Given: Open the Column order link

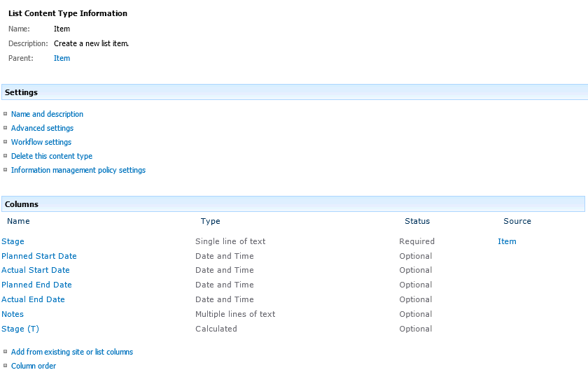Looking at the screenshot, I should (34, 366).
